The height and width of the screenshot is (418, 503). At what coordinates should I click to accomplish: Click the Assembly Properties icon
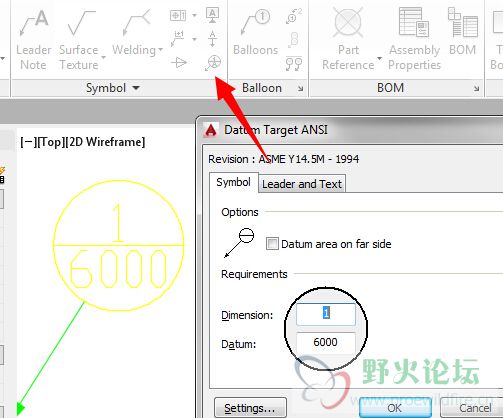tap(415, 39)
